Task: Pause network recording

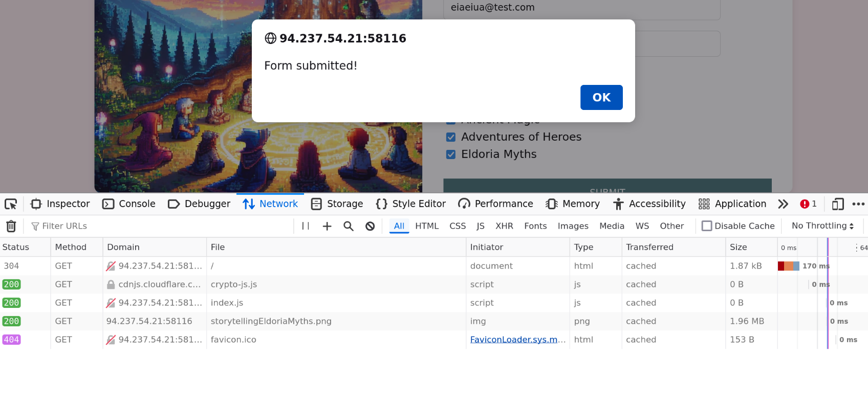Action: click(x=306, y=226)
